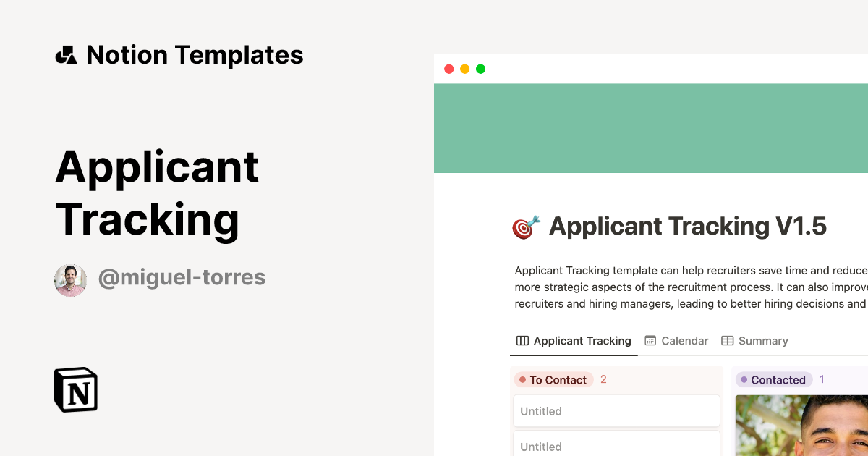Click the green traffic light button
The image size is (868, 456).
pyautogui.click(x=480, y=69)
